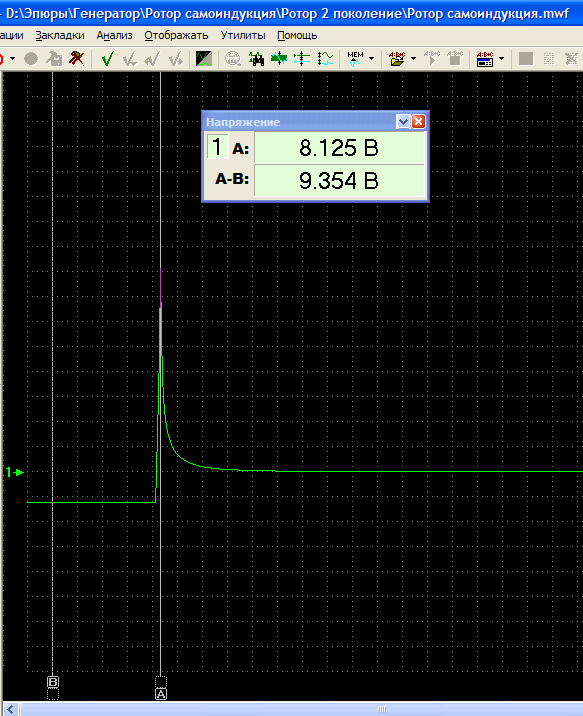Viewport: 583px width, 716px height.
Task: Click the ABC table window icon
Action: (485, 59)
